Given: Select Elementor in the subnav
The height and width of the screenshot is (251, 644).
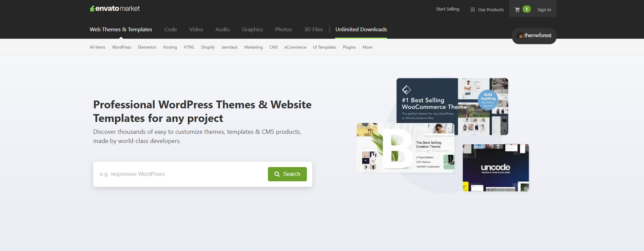Looking at the screenshot, I should pyautogui.click(x=147, y=47).
